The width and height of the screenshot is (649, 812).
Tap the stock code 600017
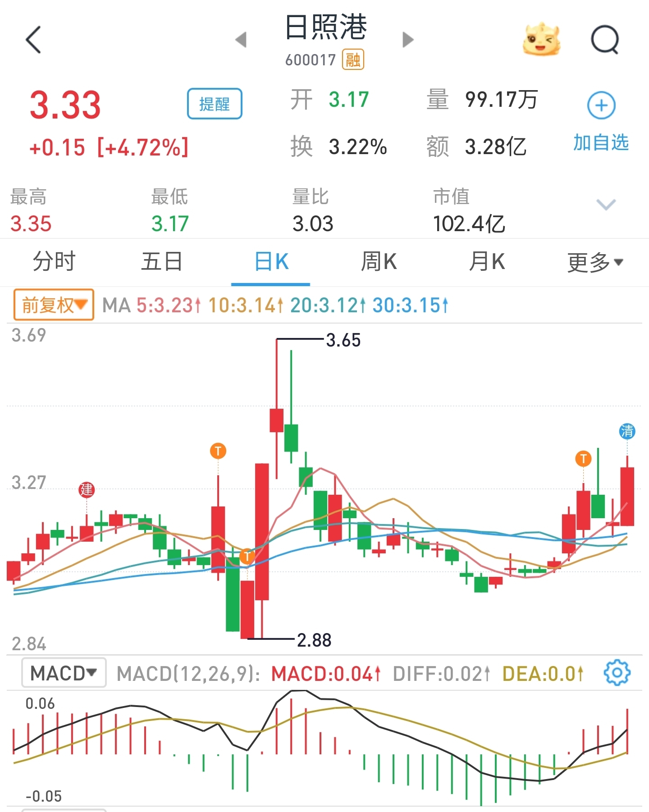click(311, 60)
